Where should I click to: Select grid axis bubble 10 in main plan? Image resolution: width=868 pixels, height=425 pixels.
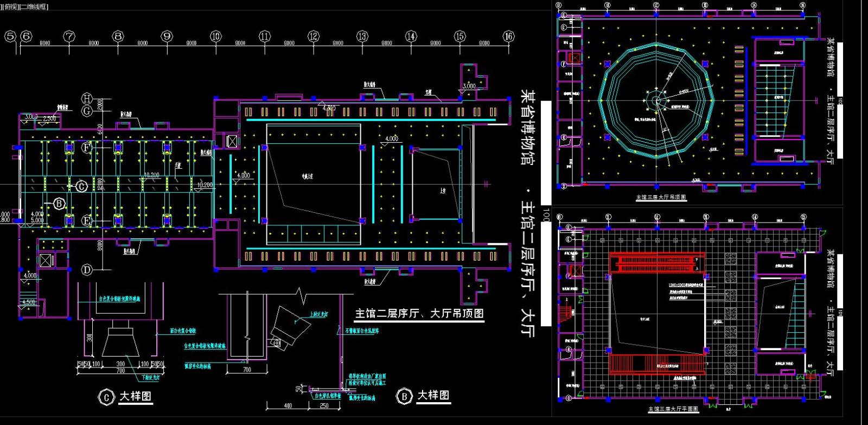[x=216, y=36]
